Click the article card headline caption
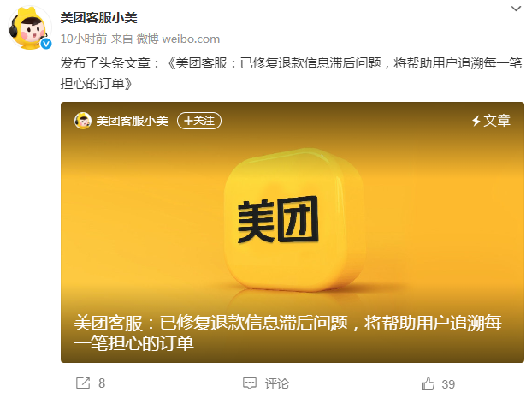Image resolution: width=532 pixels, height=398 pixels. point(287,333)
